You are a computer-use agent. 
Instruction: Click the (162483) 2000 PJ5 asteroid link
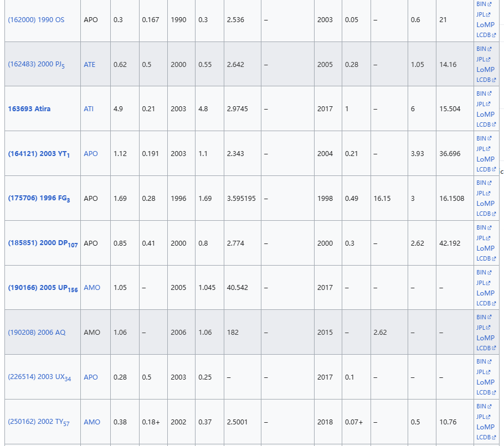pyautogui.click(x=36, y=65)
